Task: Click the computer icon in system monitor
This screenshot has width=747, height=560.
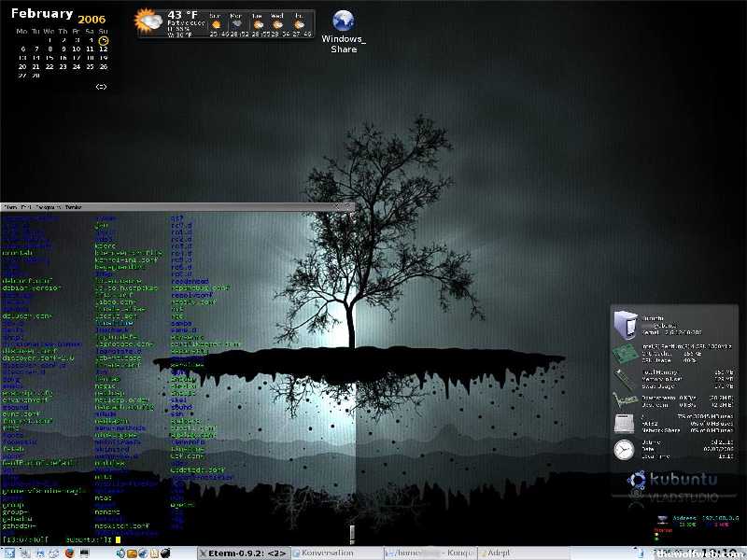Action: pos(624,323)
